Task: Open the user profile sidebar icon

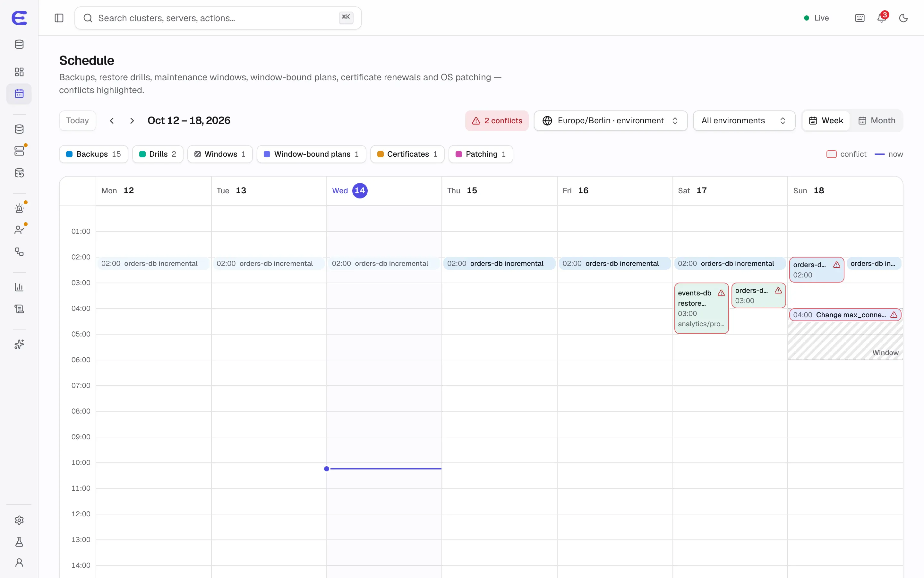Action: [19, 563]
